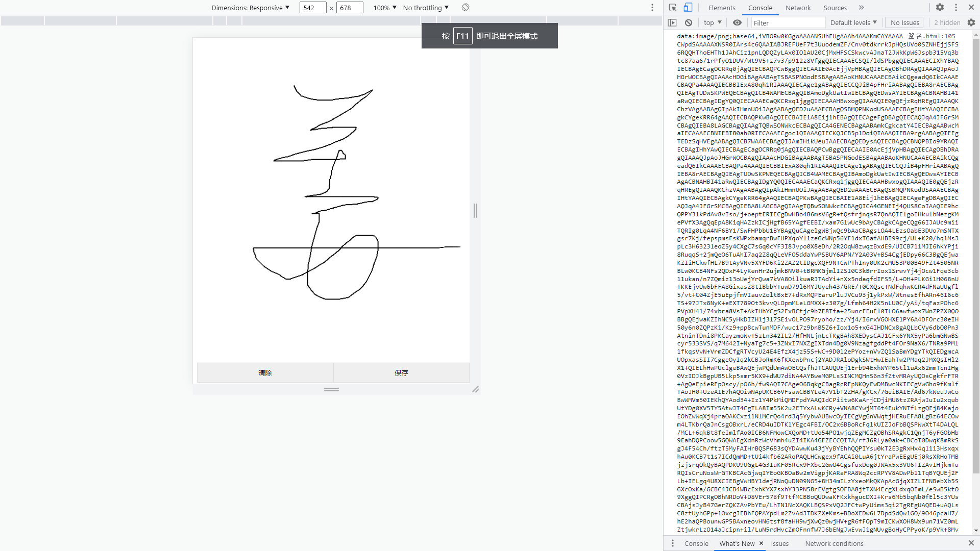Show console sidebar icon
Image resolution: width=980 pixels, height=551 pixels.
point(672,22)
